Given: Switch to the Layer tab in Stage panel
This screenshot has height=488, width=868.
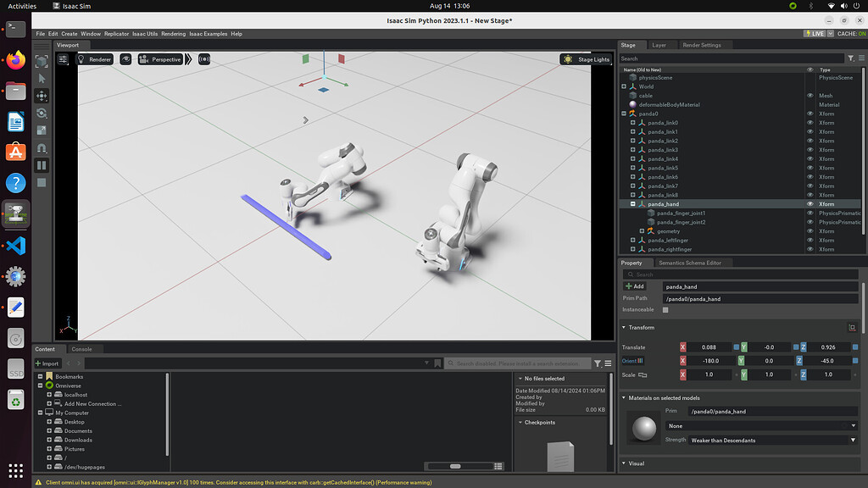Looking at the screenshot, I should pyautogui.click(x=660, y=45).
